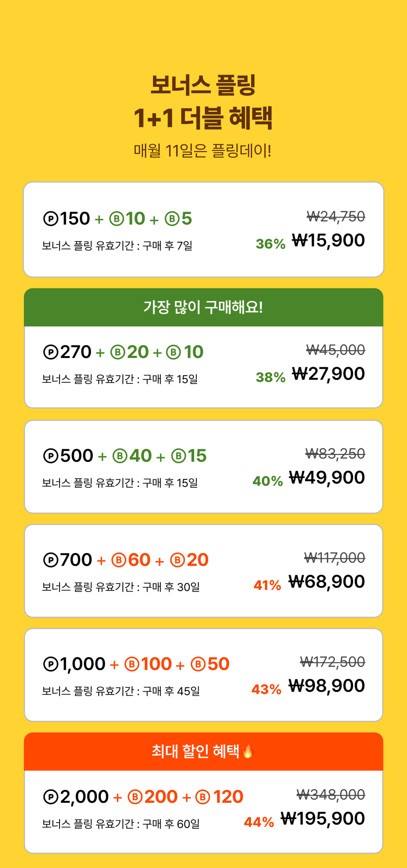Click the green B icon beside 40
The image size is (407, 868).
pos(120,456)
